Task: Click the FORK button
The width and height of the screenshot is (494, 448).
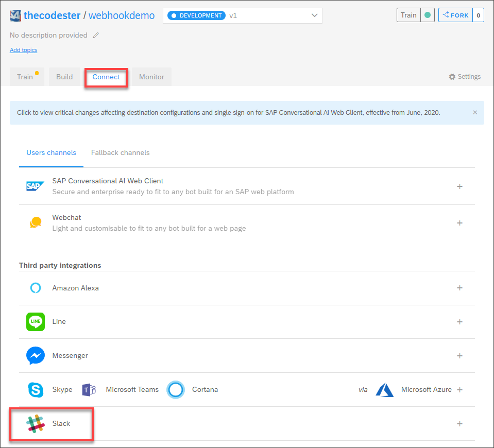Action: tap(455, 15)
